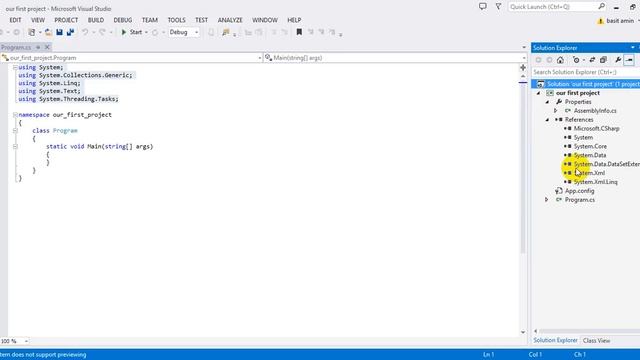Click the Properties wrench icon in Solution Explorer
Viewport: 640px width, 360px height.
(618, 60)
